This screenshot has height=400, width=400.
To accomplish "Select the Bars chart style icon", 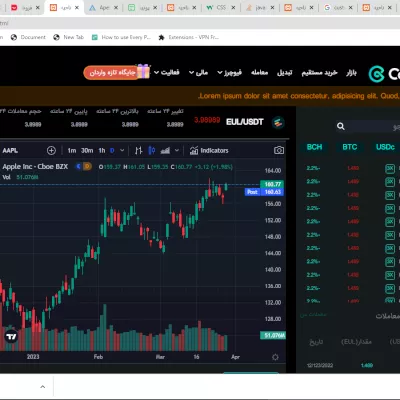I will [139, 151].
